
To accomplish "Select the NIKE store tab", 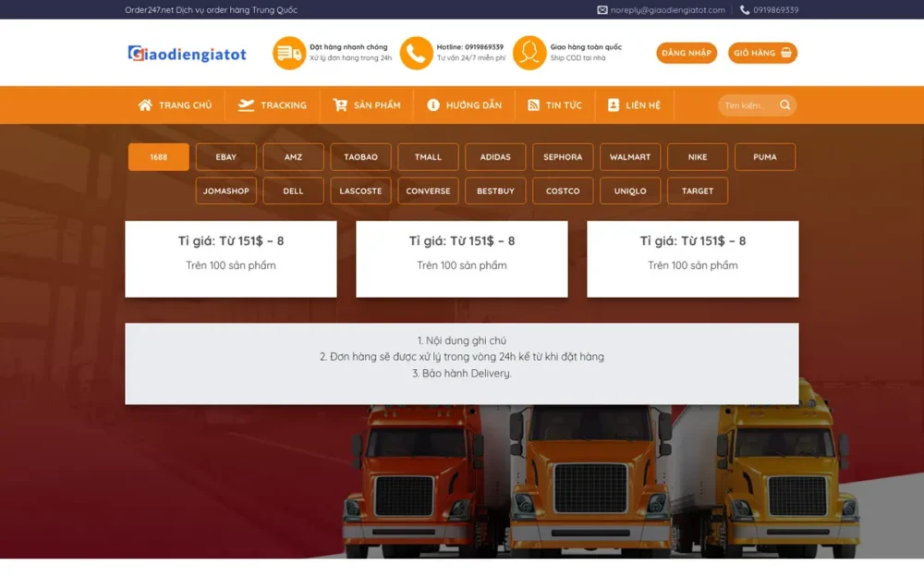I will (697, 157).
